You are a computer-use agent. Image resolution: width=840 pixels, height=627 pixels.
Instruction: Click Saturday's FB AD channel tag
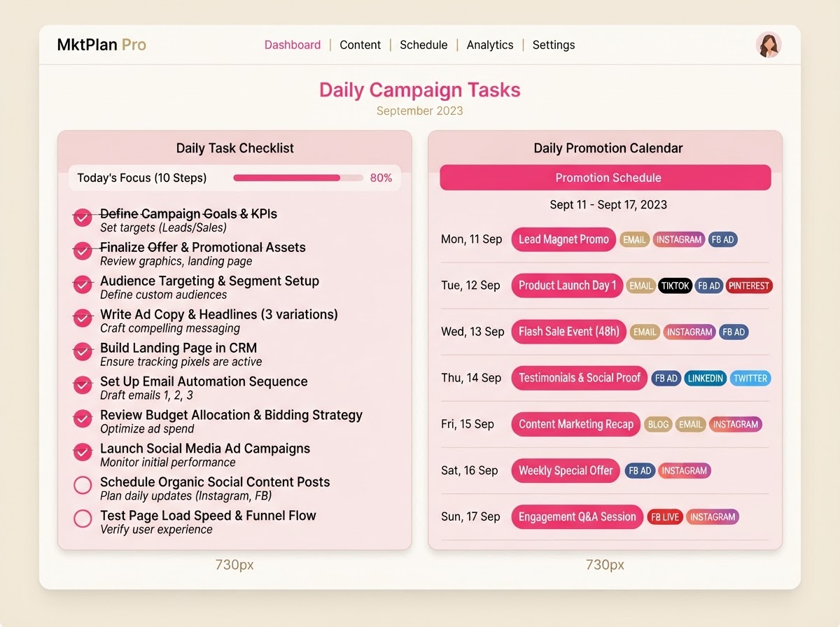(x=640, y=471)
